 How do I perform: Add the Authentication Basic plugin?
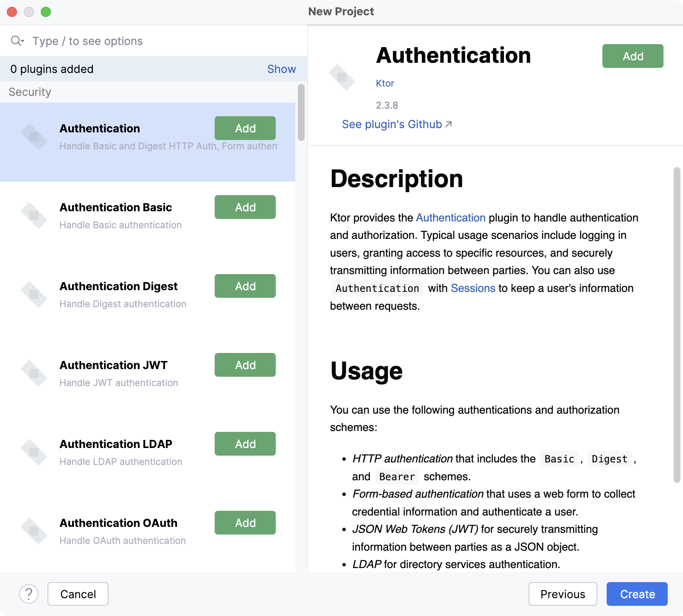tap(245, 207)
